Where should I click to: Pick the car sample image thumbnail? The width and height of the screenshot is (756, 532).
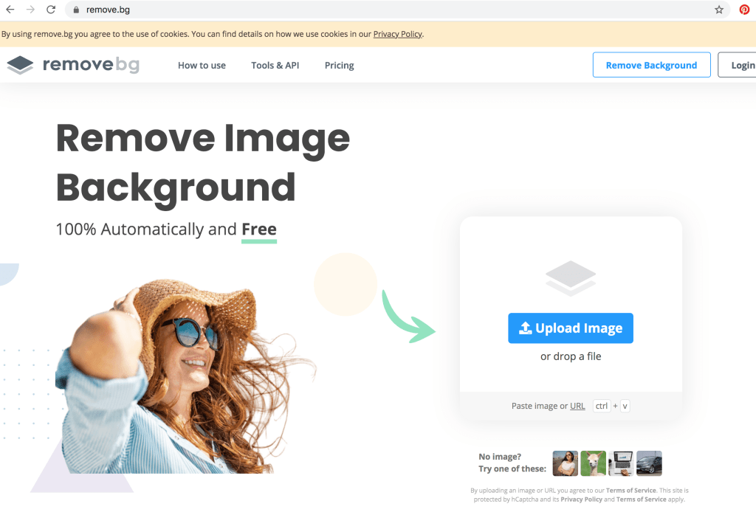649,463
